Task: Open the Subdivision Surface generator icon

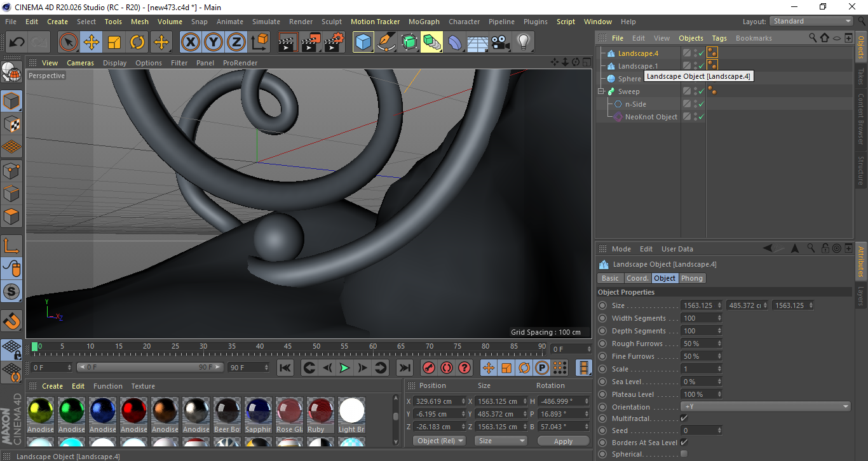Action: tap(409, 43)
